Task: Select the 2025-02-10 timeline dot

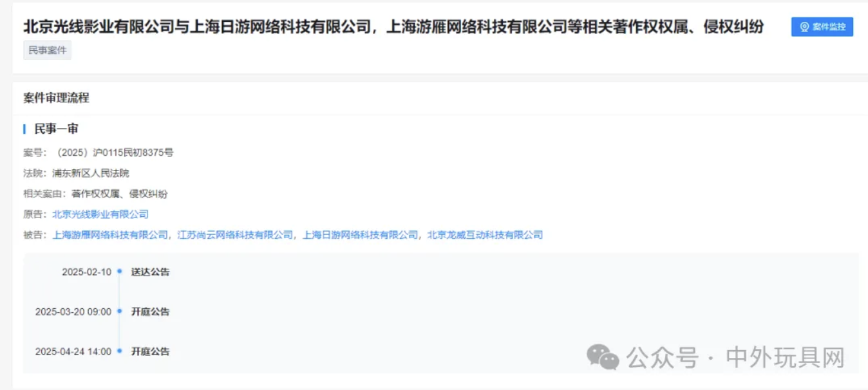Action: pyautogui.click(x=120, y=272)
